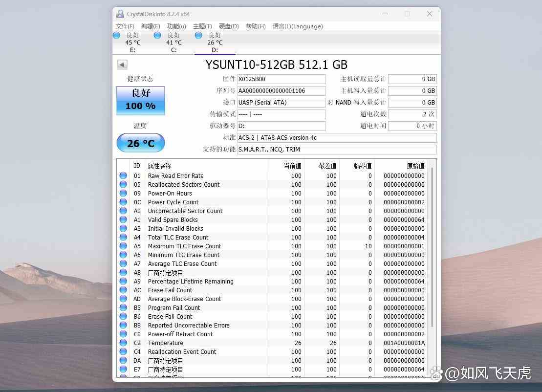Select the Percentage Lifetime Remaining row
The width and height of the screenshot is (542, 392).
coord(191,281)
